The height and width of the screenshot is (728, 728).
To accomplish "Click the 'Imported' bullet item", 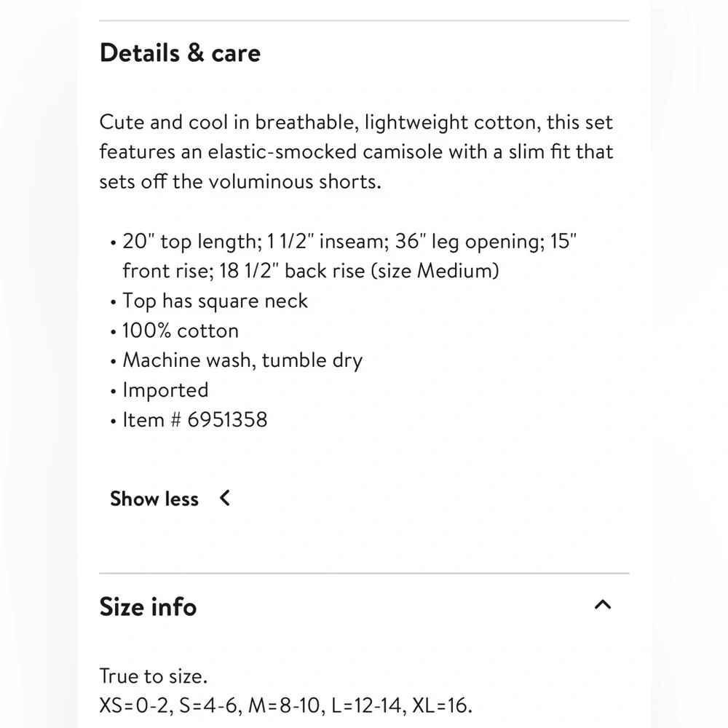I will (x=165, y=390).
